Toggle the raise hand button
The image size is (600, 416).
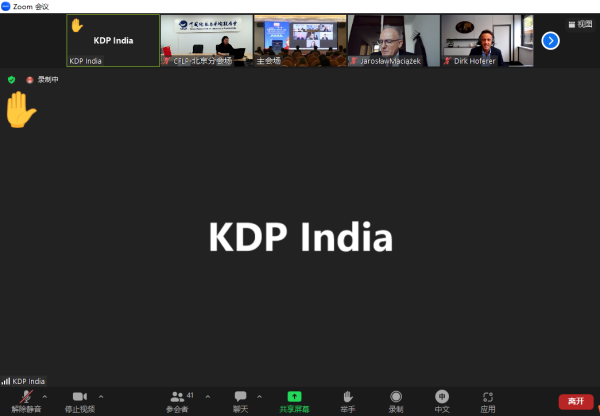point(348,398)
